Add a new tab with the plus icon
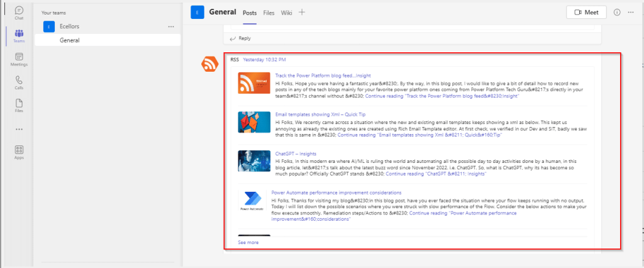Image resolution: width=644 pixels, height=268 pixels. [302, 12]
